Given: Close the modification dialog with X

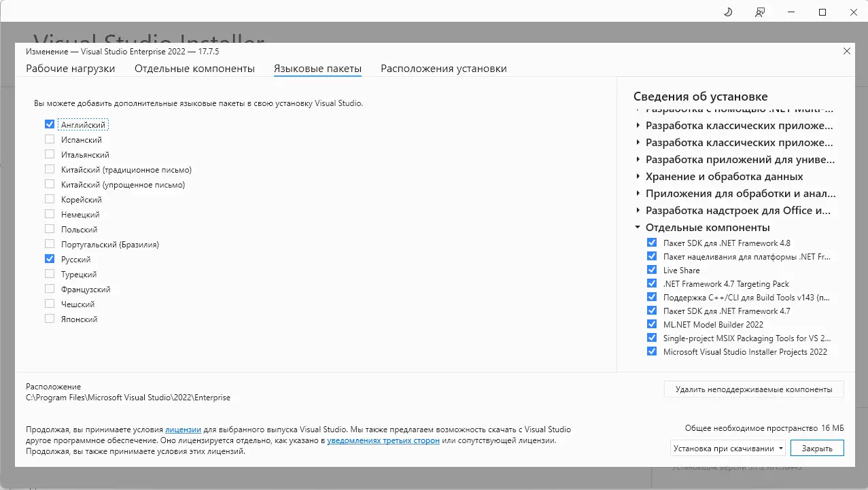Looking at the screenshot, I should coord(846,51).
